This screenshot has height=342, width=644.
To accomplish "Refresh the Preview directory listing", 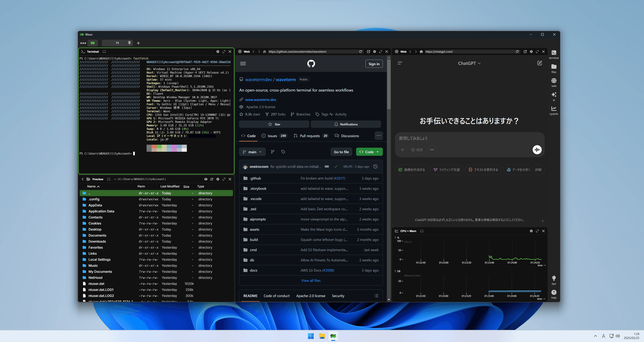I will coord(212,179).
